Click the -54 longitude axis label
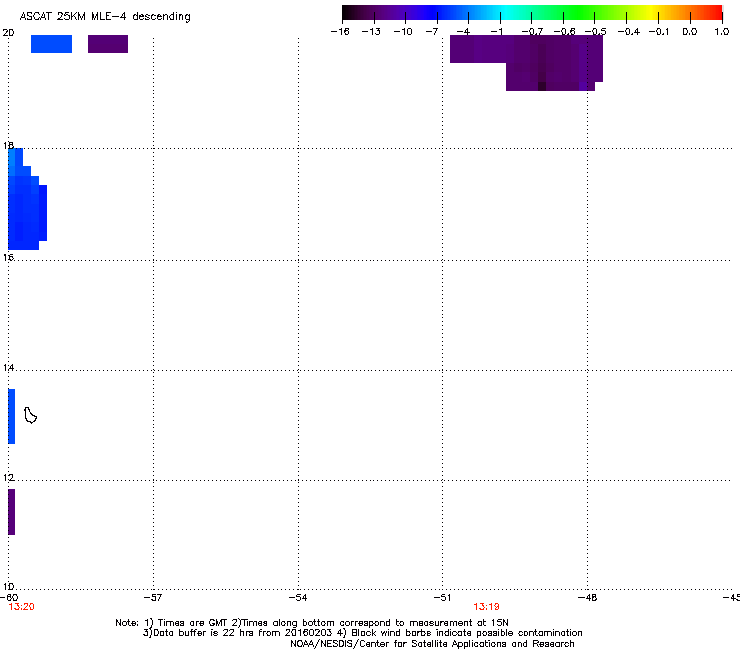Image resolution: width=740 pixels, height=650 pixels. click(298, 598)
